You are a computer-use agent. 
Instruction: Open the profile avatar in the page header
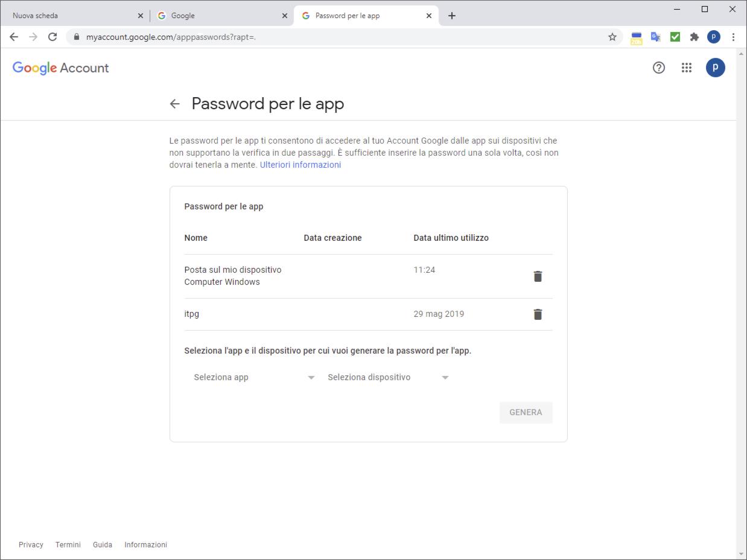pyautogui.click(x=716, y=68)
